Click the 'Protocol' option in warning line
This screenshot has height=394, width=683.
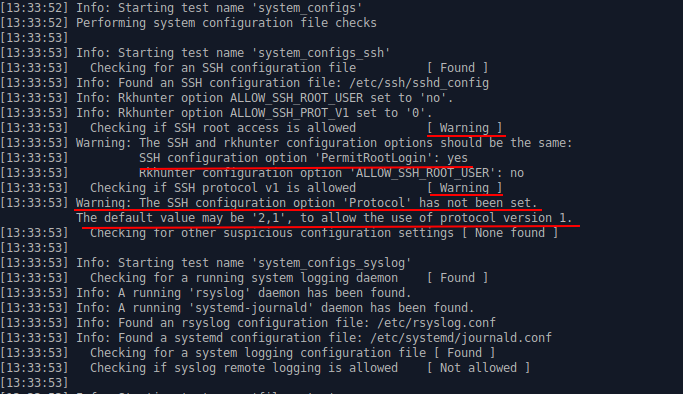click(x=377, y=202)
